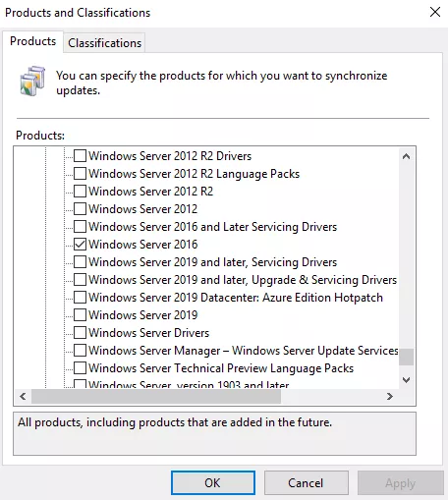Image resolution: width=448 pixels, height=500 pixels.
Task: Select the Windows Server 2012 tree item label
Action: pyautogui.click(x=143, y=209)
